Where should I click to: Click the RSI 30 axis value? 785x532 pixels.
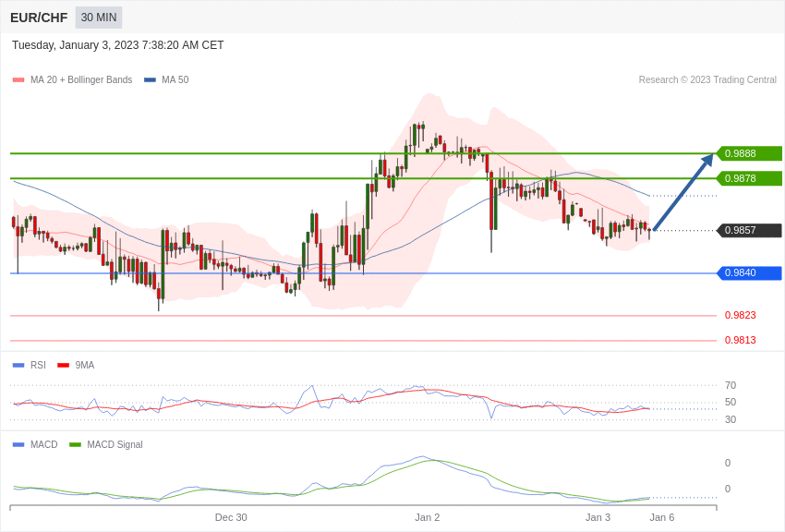click(x=731, y=419)
